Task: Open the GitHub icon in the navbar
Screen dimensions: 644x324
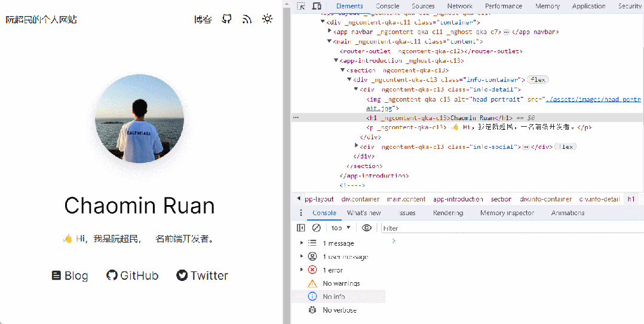Action: pyautogui.click(x=227, y=19)
